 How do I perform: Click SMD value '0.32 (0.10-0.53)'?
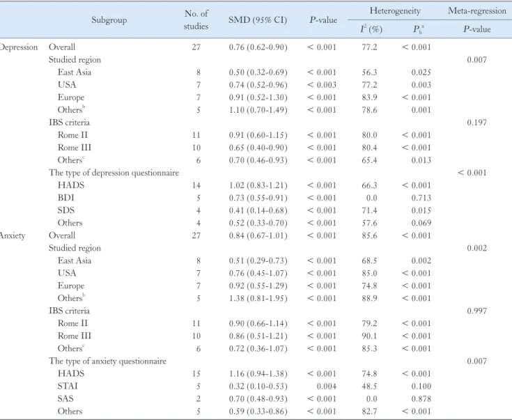pyautogui.click(x=258, y=387)
